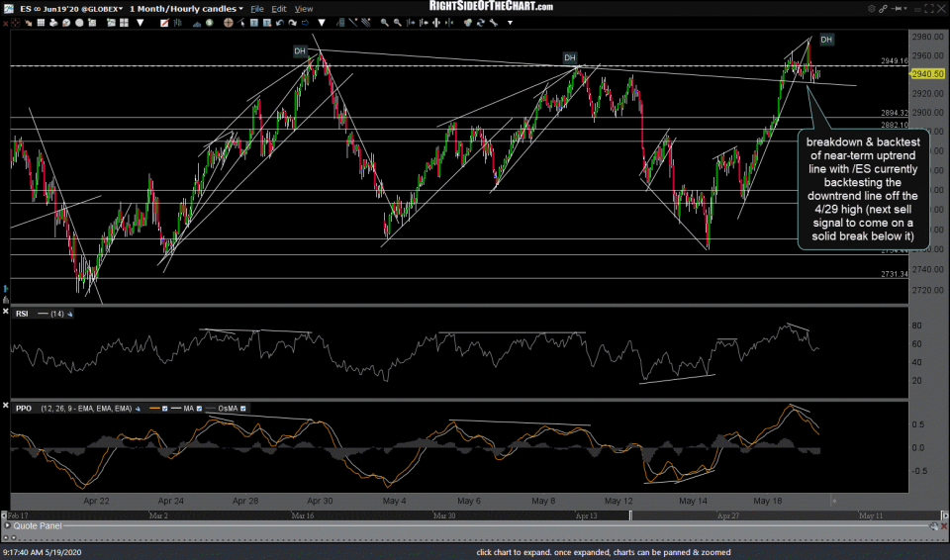Close the RSI indicator panel
The image size is (950, 560).
(x=6, y=311)
